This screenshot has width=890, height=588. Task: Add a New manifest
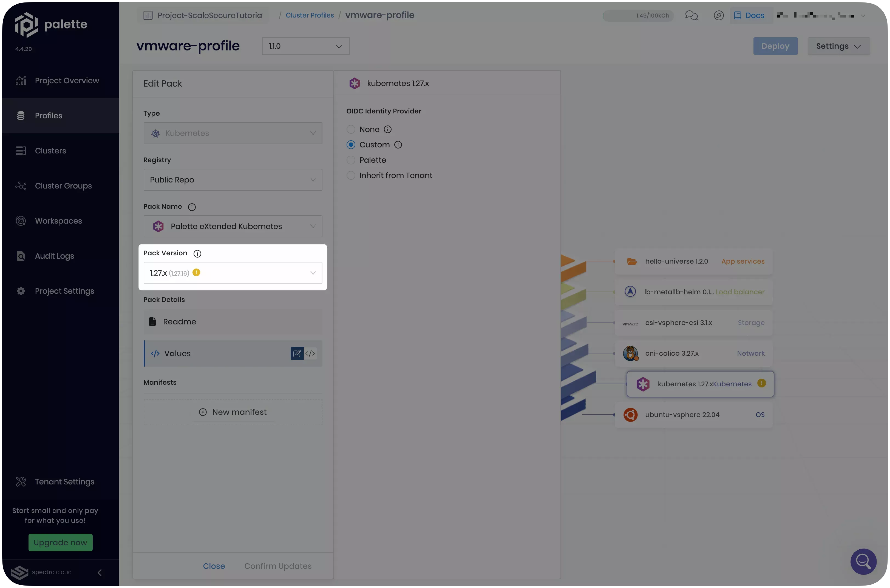233,412
